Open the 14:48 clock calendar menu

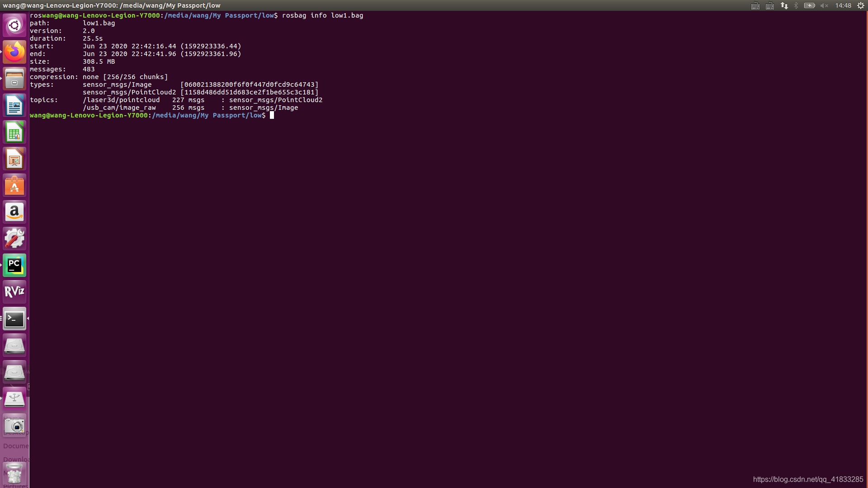843,5
